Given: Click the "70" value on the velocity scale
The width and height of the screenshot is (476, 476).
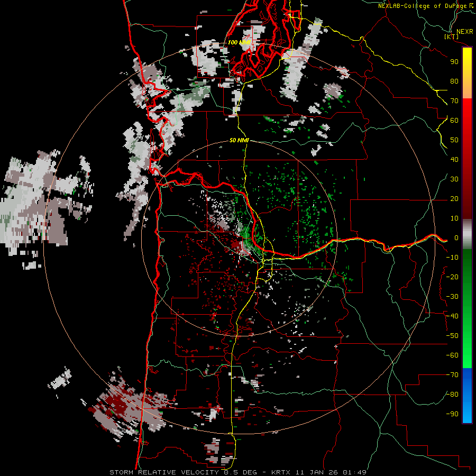Looking at the screenshot, I should pos(454,101).
